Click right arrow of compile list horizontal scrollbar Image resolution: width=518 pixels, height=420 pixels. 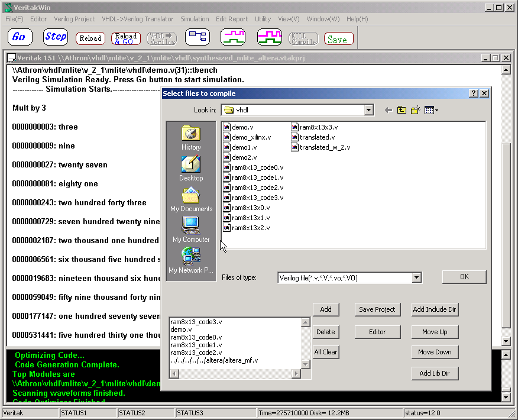296,374
